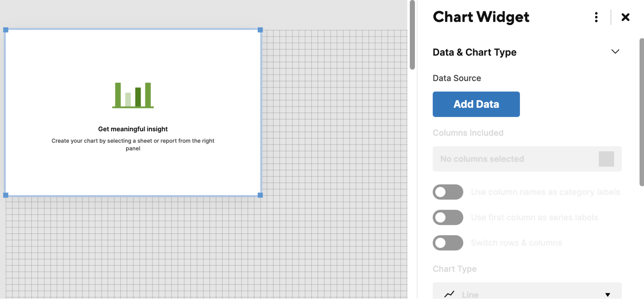Enable Use column names as category labels
Image resolution: width=644 pixels, height=299 pixels.
click(x=447, y=192)
